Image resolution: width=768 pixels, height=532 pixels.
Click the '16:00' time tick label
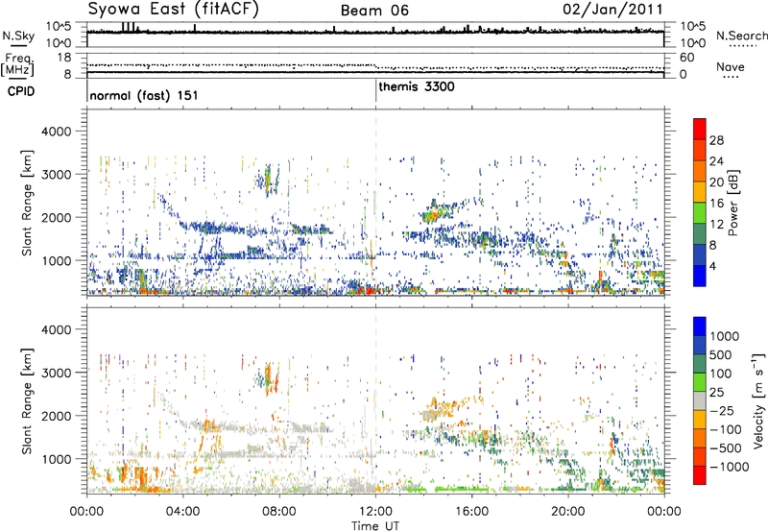pos(471,512)
